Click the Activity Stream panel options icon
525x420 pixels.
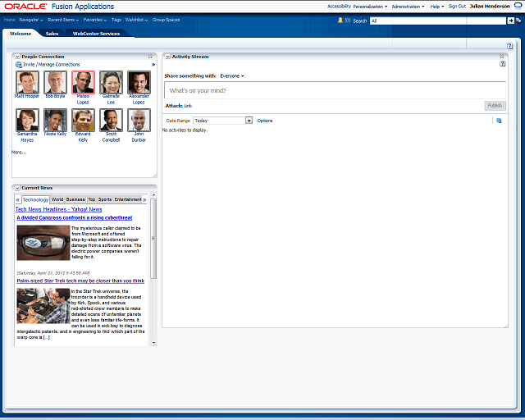502,57
